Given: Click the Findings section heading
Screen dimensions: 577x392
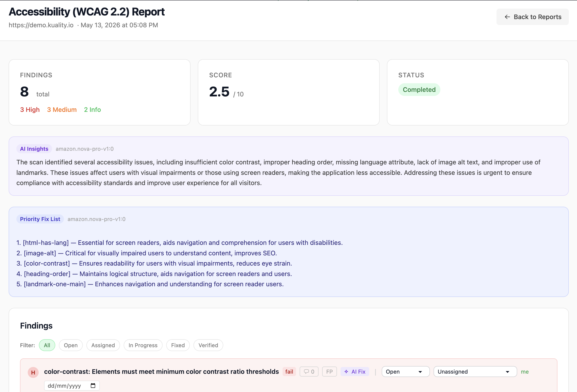Looking at the screenshot, I should coord(36,325).
